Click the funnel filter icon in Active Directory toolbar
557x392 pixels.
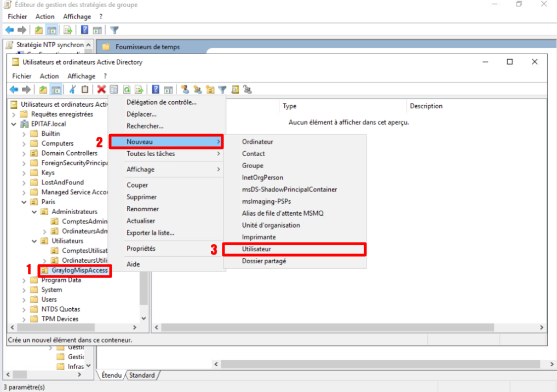(222, 90)
